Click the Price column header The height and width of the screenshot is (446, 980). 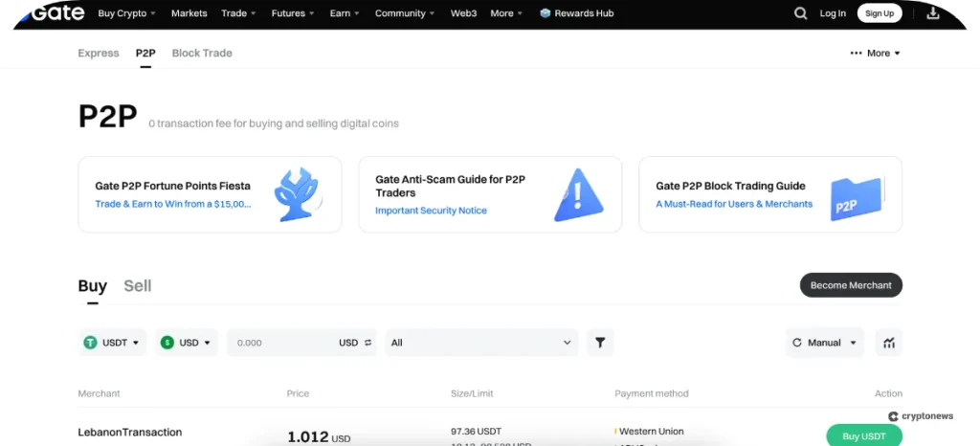299,393
